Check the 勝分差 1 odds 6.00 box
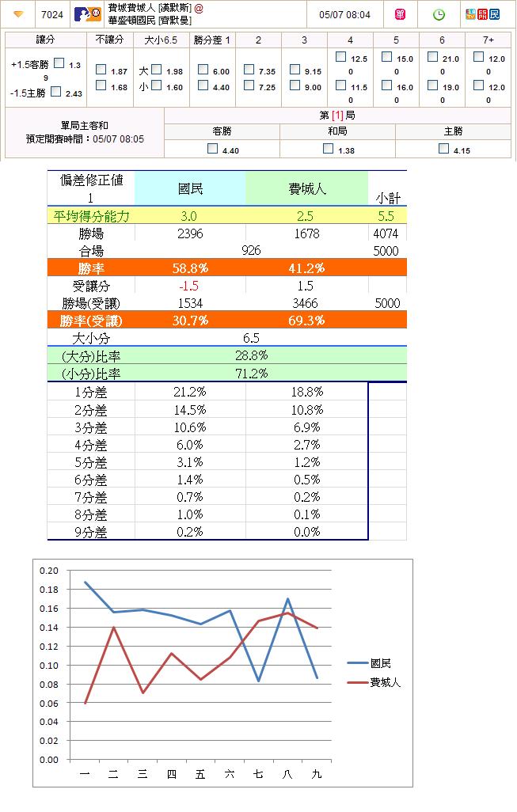517x812 pixels. [203, 70]
